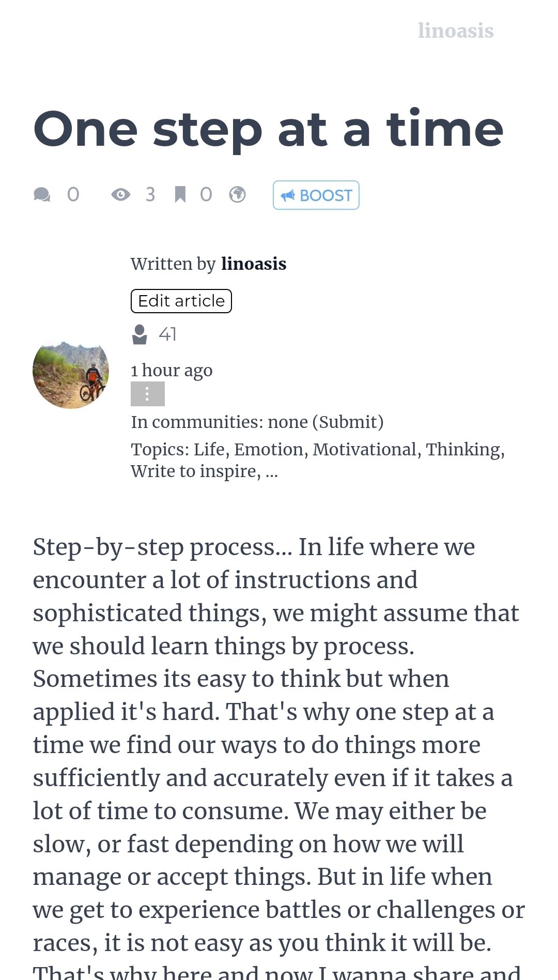Expand the topics list ellipsis
The width and height of the screenshot is (558, 980).
(272, 472)
